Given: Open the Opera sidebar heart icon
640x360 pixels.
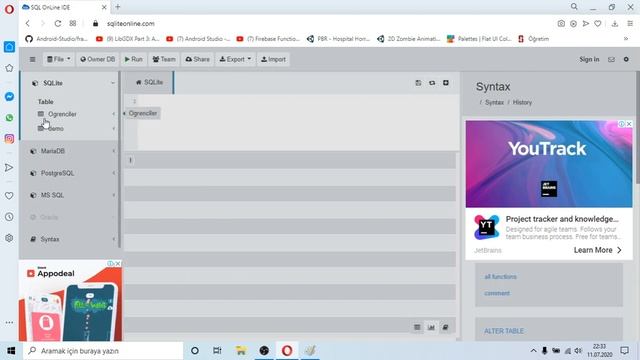Looking at the screenshot, I should (9, 196).
